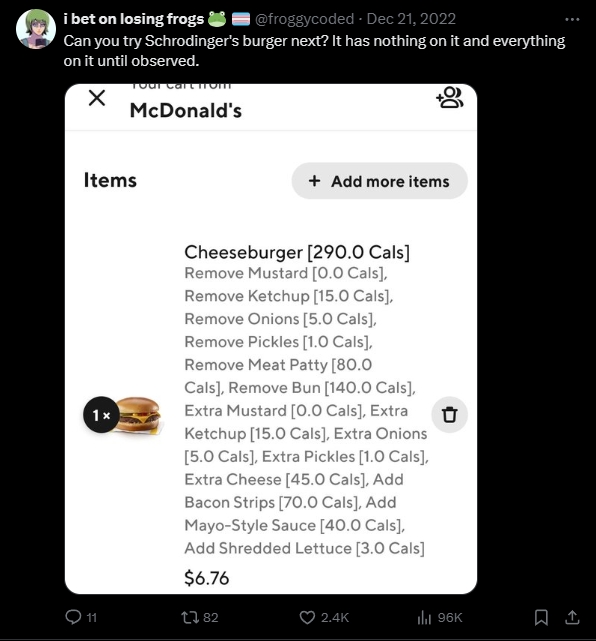Close the cart with the X
The width and height of the screenshot is (596, 641).
(x=97, y=98)
